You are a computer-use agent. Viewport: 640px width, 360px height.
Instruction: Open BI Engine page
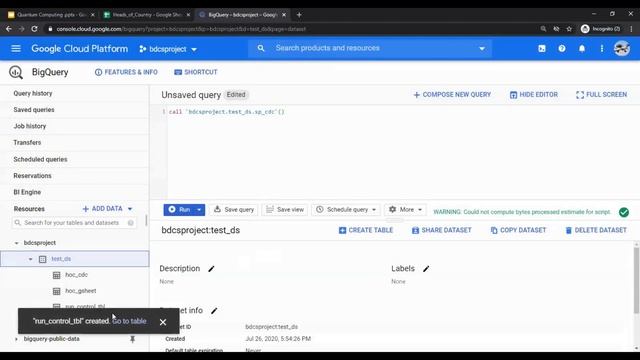27,192
